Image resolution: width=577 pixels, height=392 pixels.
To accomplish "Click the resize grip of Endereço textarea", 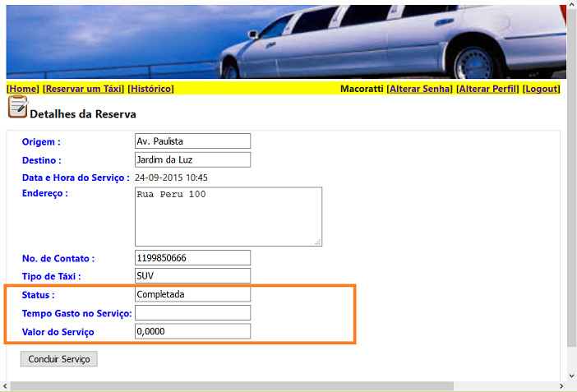I will (x=318, y=242).
